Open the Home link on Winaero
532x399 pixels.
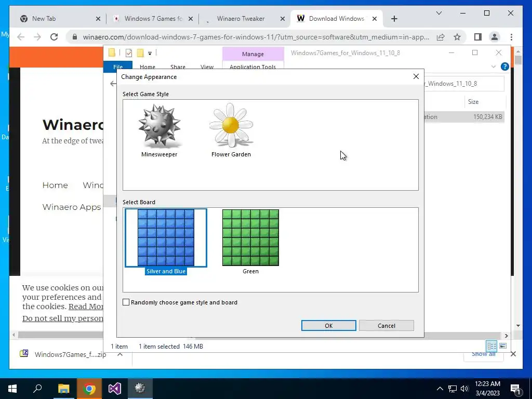55,185
